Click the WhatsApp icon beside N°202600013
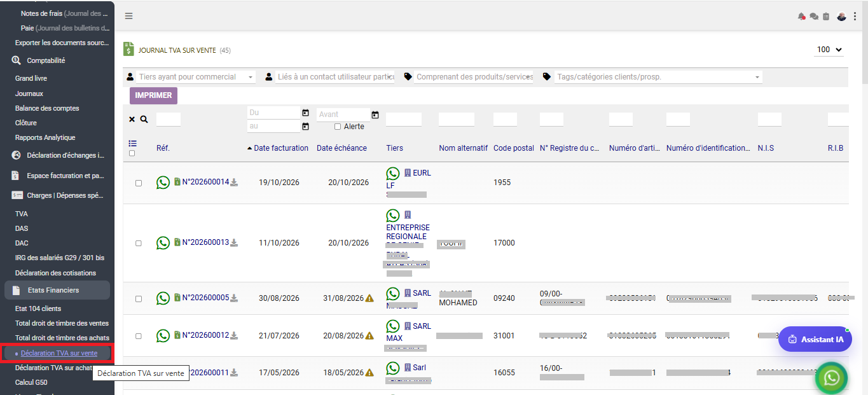The width and height of the screenshot is (868, 395). click(163, 243)
